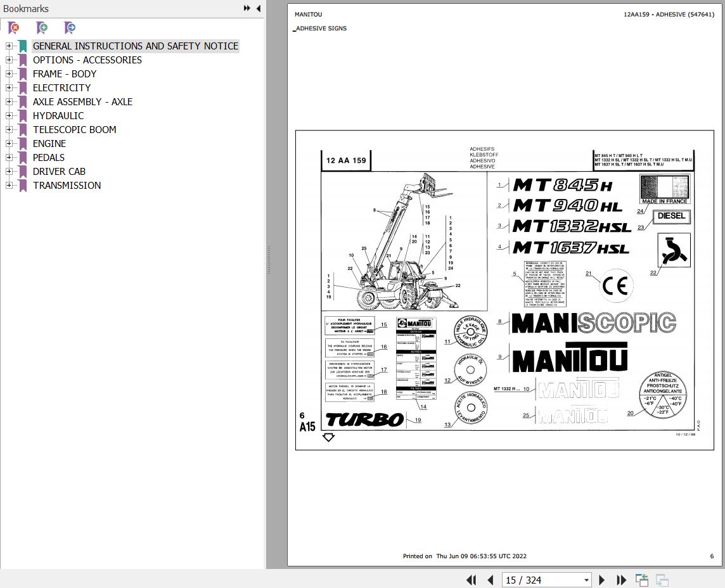
Task: Click the MANISCOPIC logo in the diagram
Action: point(594,323)
